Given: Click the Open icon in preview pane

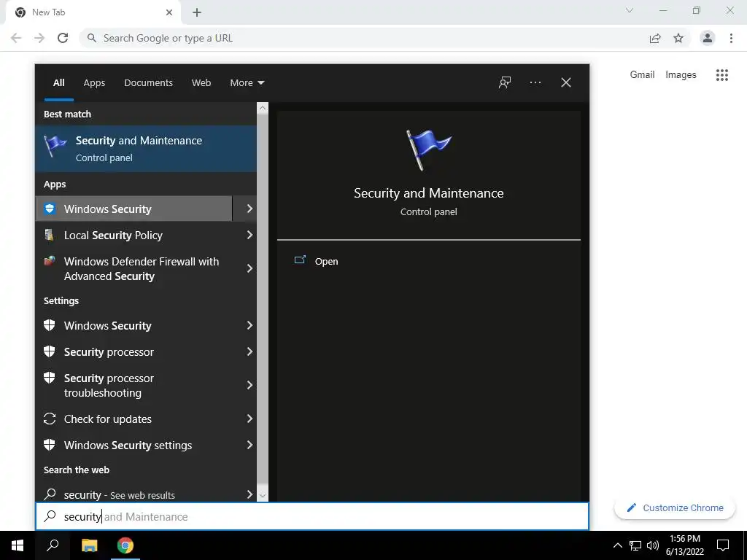Looking at the screenshot, I should (x=300, y=260).
